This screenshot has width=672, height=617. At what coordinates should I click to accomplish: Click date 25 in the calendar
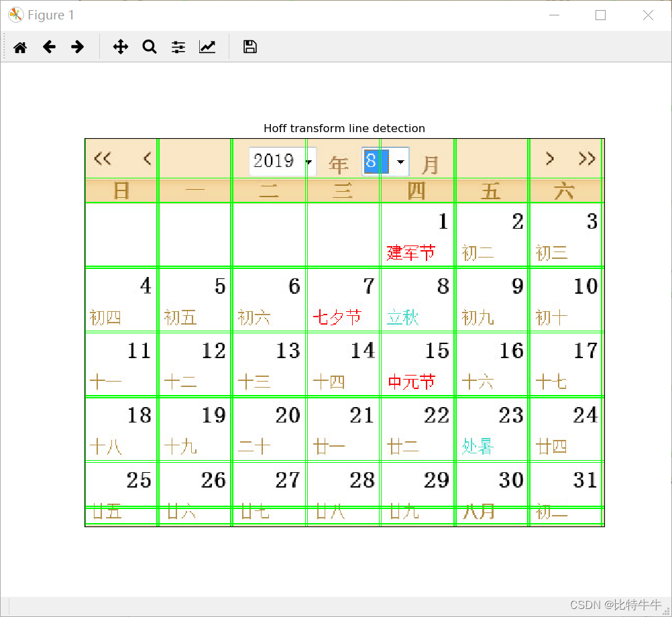pyautogui.click(x=139, y=480)
